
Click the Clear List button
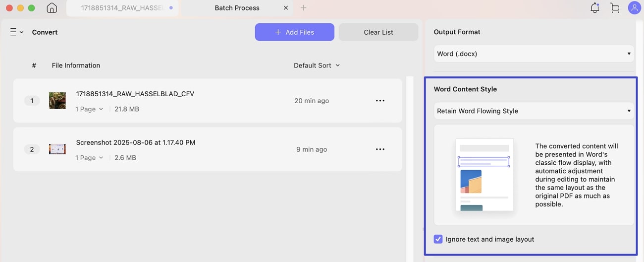point(378,32)
